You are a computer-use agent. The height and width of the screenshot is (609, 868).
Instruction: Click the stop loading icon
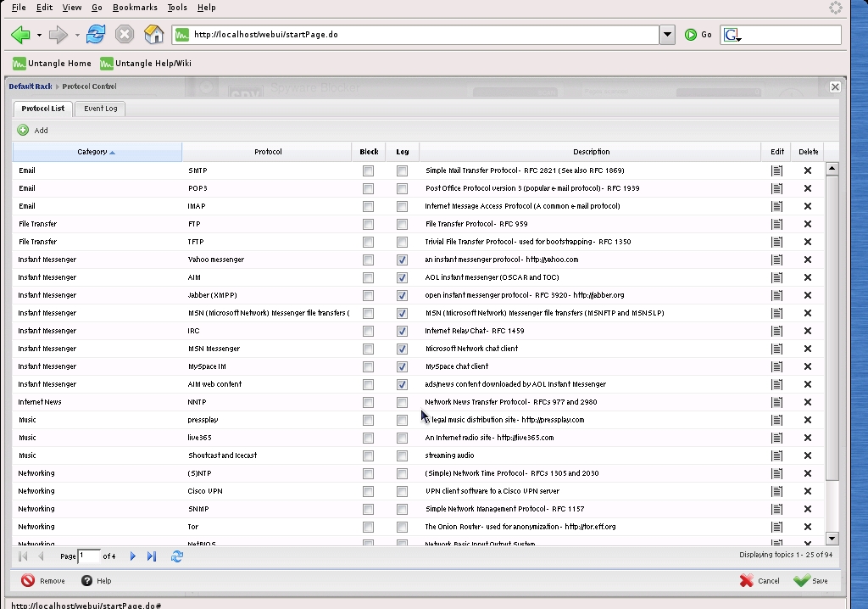(x=125, y=35)
